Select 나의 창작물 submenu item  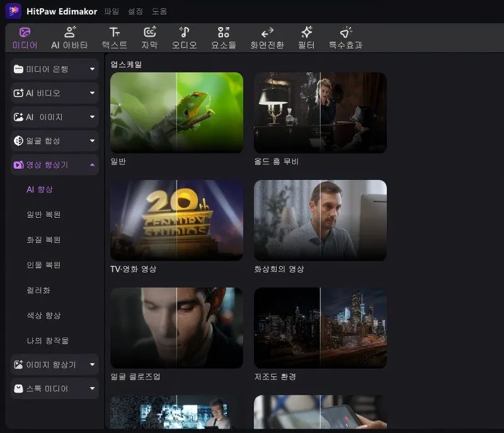point(48,341)
